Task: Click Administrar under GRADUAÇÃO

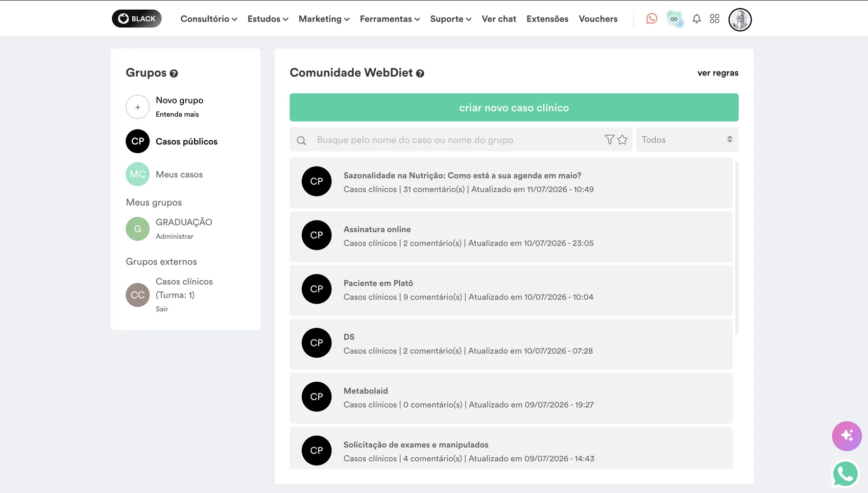Action: [x=175, y=236]
